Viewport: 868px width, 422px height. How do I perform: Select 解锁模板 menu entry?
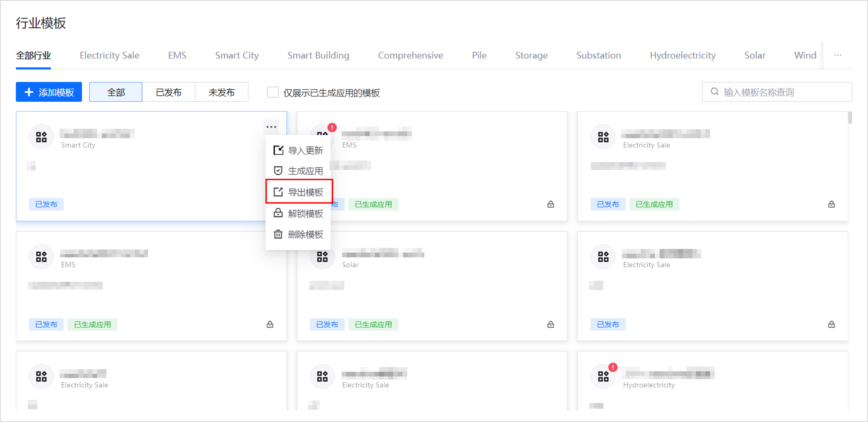[298, 213]
